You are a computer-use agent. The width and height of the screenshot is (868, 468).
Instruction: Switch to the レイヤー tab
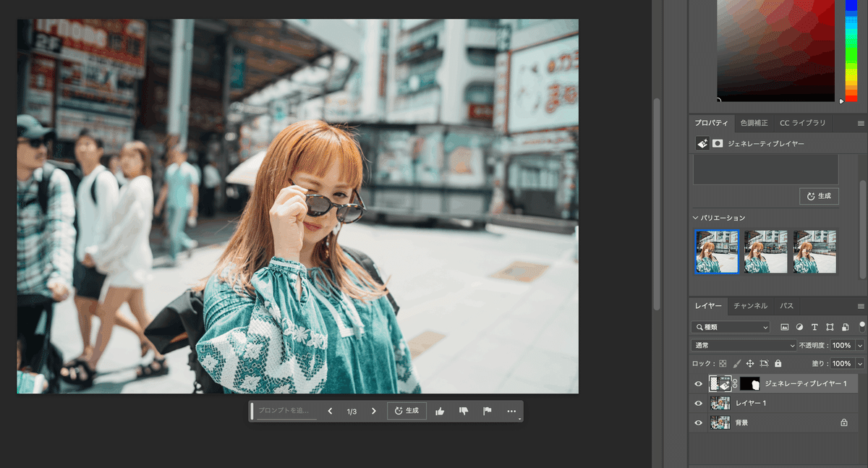coord(709,306)
